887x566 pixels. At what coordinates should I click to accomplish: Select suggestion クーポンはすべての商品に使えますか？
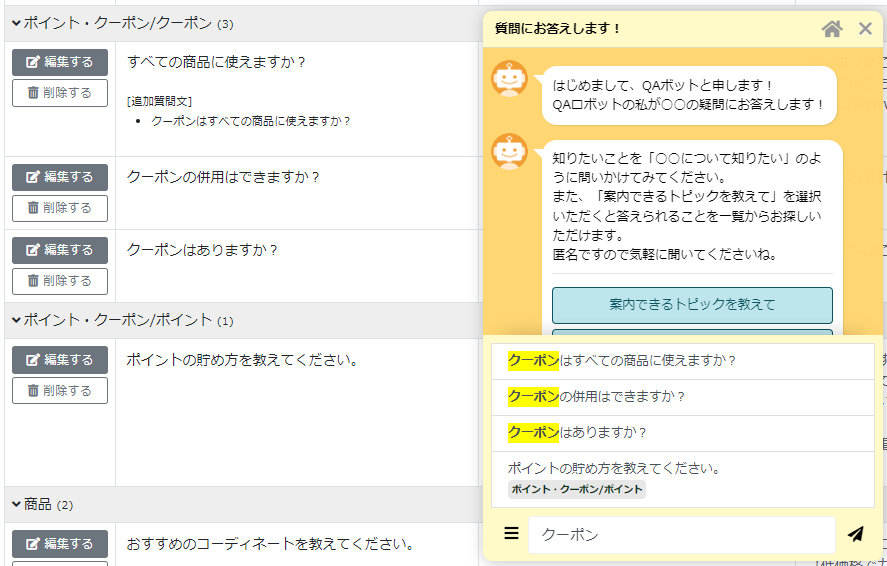[x=682, y=361]
